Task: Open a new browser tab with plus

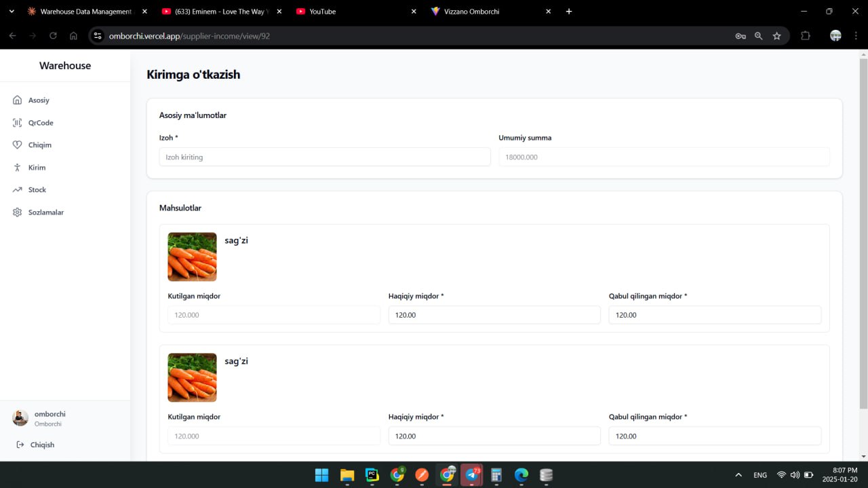Action: [569, 12]
